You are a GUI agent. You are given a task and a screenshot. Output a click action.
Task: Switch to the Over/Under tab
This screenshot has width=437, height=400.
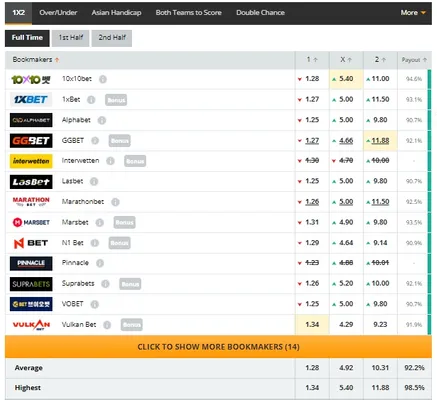click(x=58, y=13)
